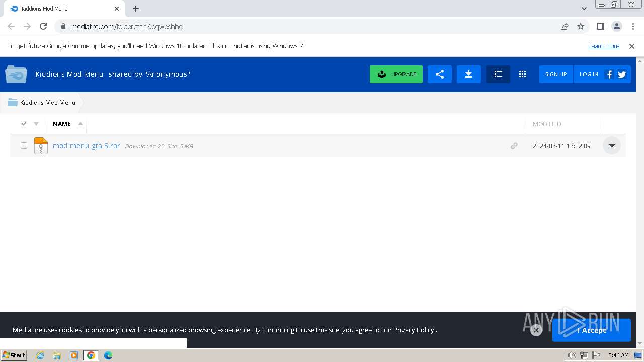Click the Action Center flag tray icon
644x362 pixels.
596,355
